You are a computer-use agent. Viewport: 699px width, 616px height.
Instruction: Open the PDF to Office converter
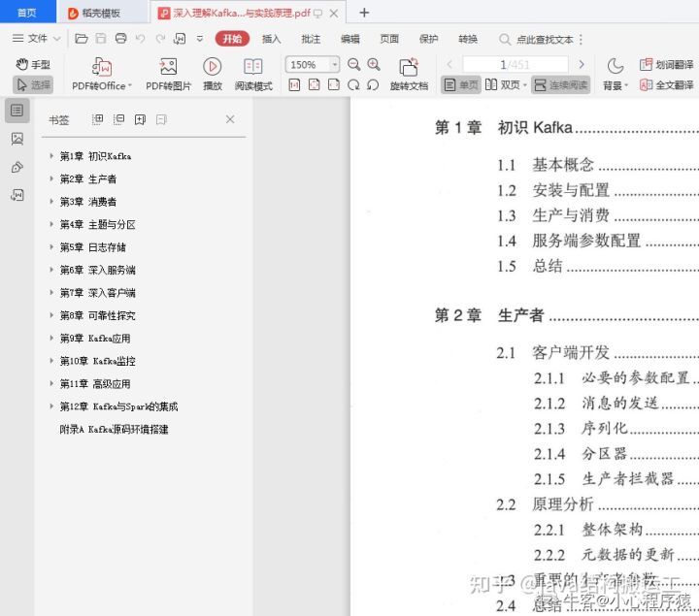(x=102, y=75)
